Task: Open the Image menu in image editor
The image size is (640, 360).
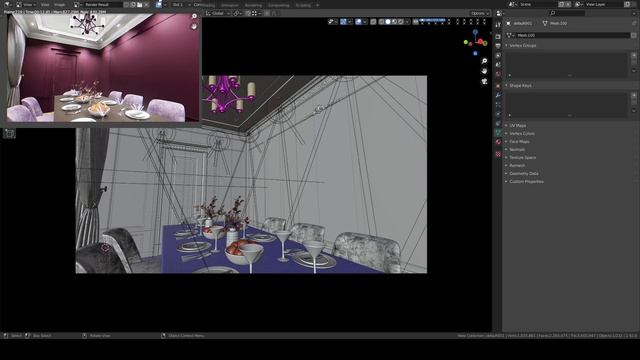Action: (x=60, y=4)
